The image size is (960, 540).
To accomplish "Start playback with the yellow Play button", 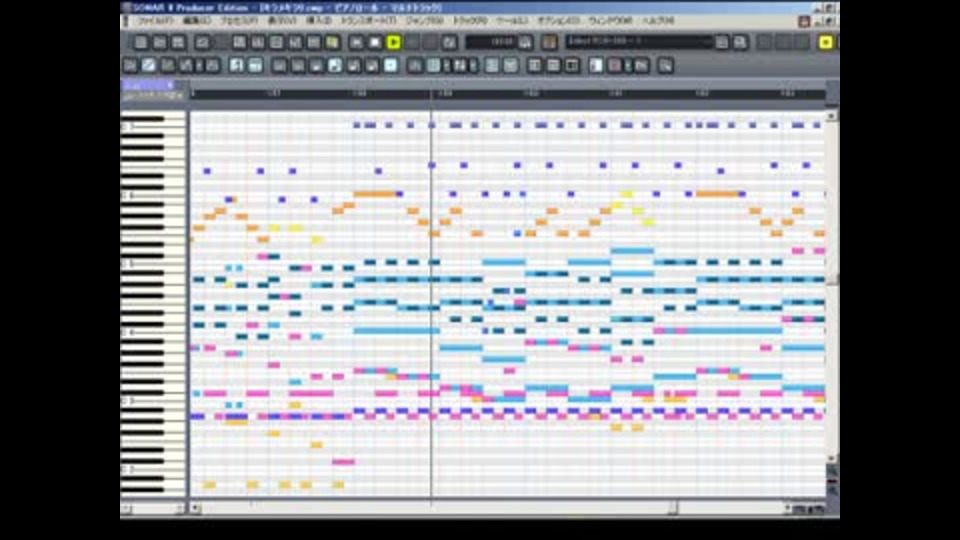I will (x=394, y=42).
